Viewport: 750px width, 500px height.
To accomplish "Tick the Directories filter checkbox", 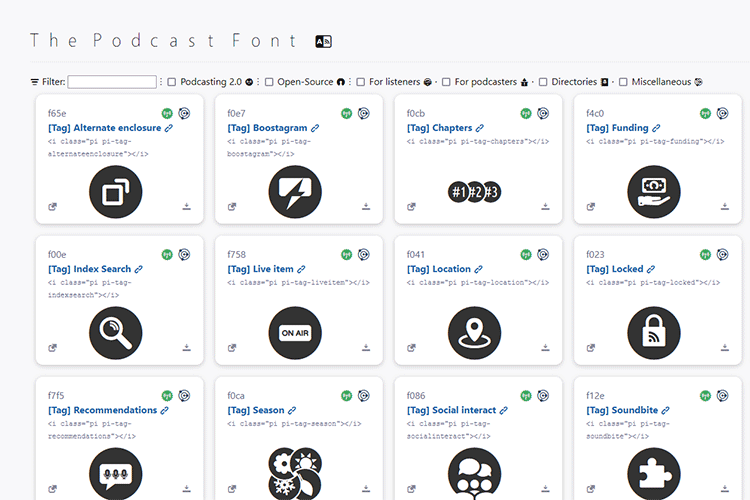I will click(x=543, y=82).
